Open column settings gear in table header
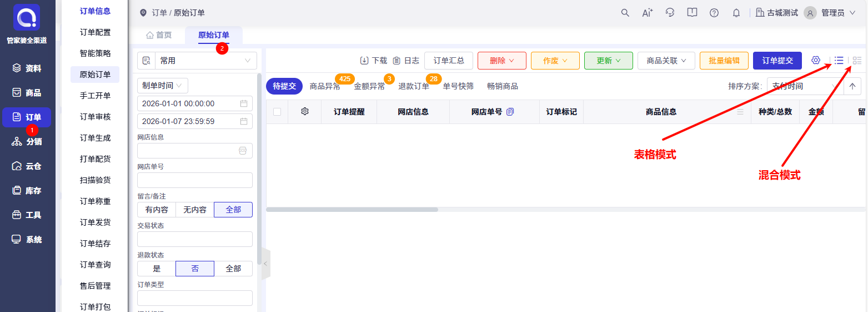Image resolution: width=868 pixels, height=312 pixels. (305, 112)
